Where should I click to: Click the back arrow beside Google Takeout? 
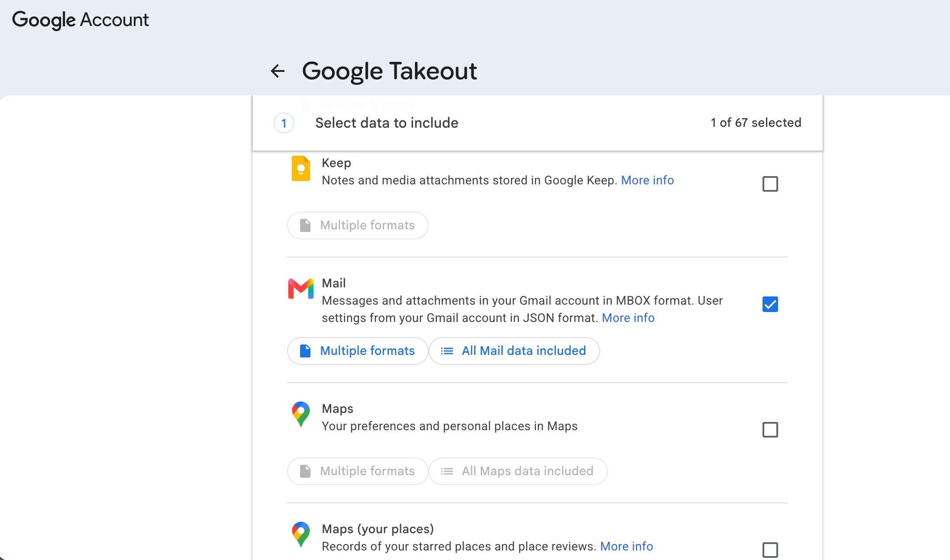tap(278, 71)
